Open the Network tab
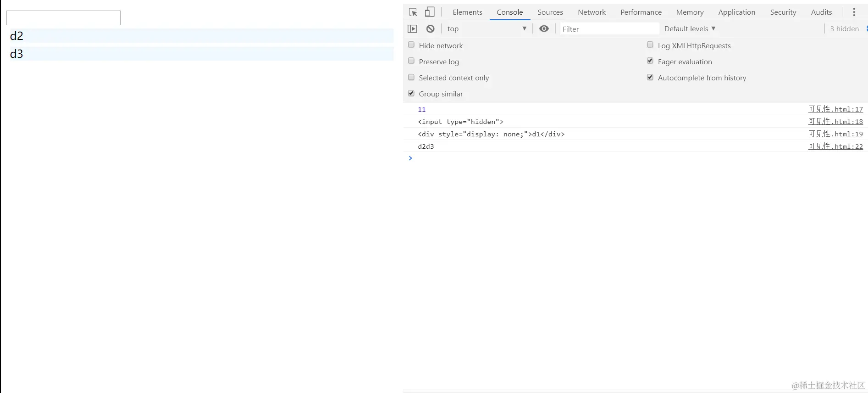Image resolution: width=868 pixels, height=393 pixels. [592, 12]
